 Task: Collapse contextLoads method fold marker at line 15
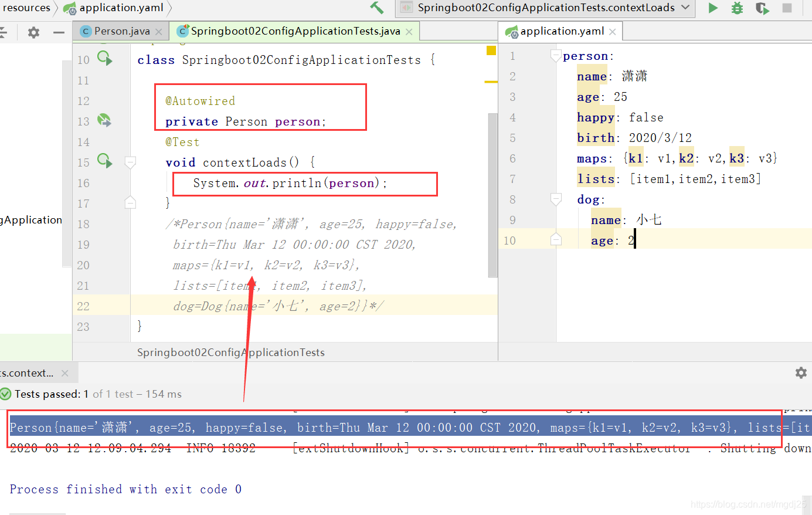coord(131,162)
